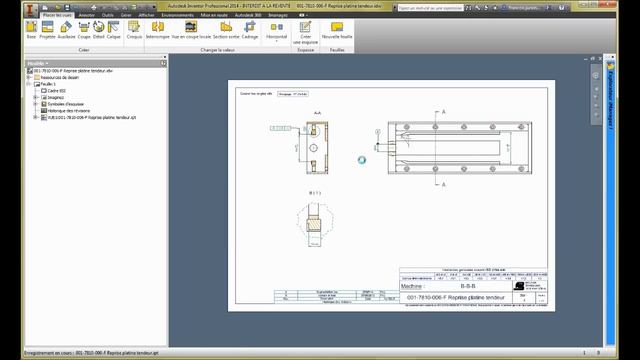Click Créer une esquisse tool

(x=305, y=32)
